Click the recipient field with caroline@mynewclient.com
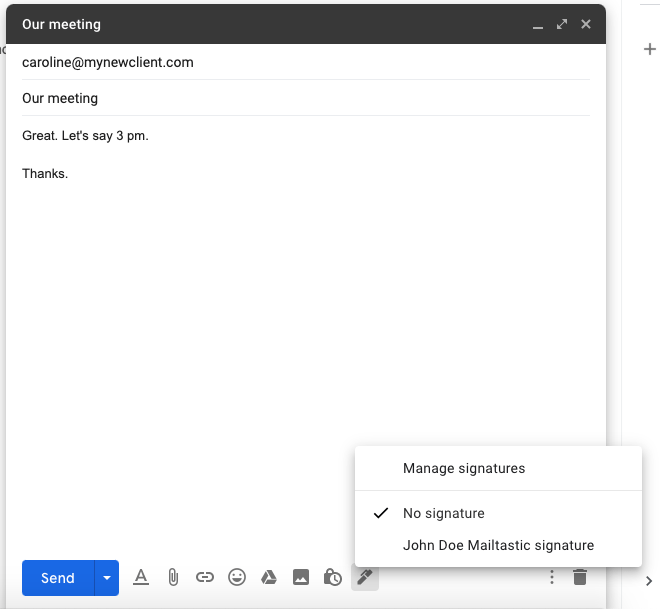664x609 pixels. (108, 62)
